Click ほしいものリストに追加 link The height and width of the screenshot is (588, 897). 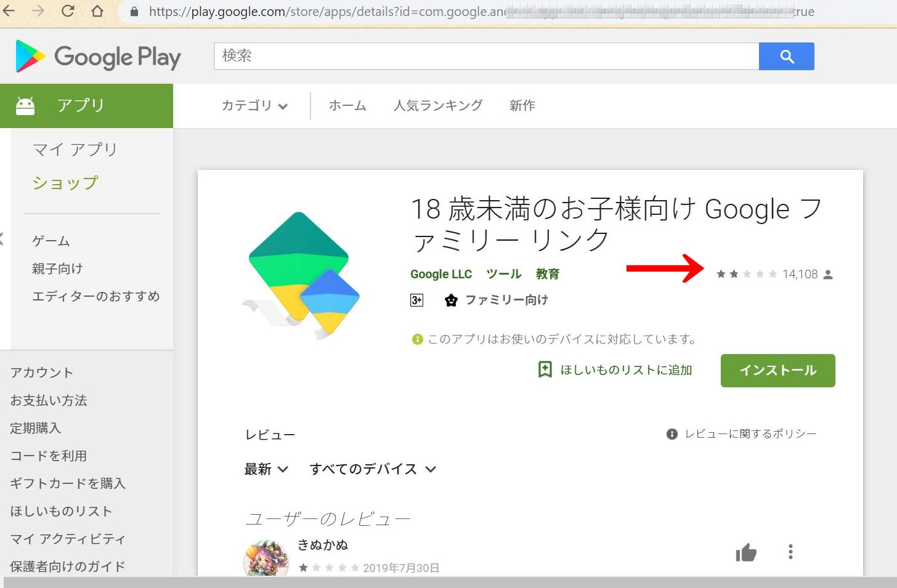pyautogui.click(x=626, y=370)
